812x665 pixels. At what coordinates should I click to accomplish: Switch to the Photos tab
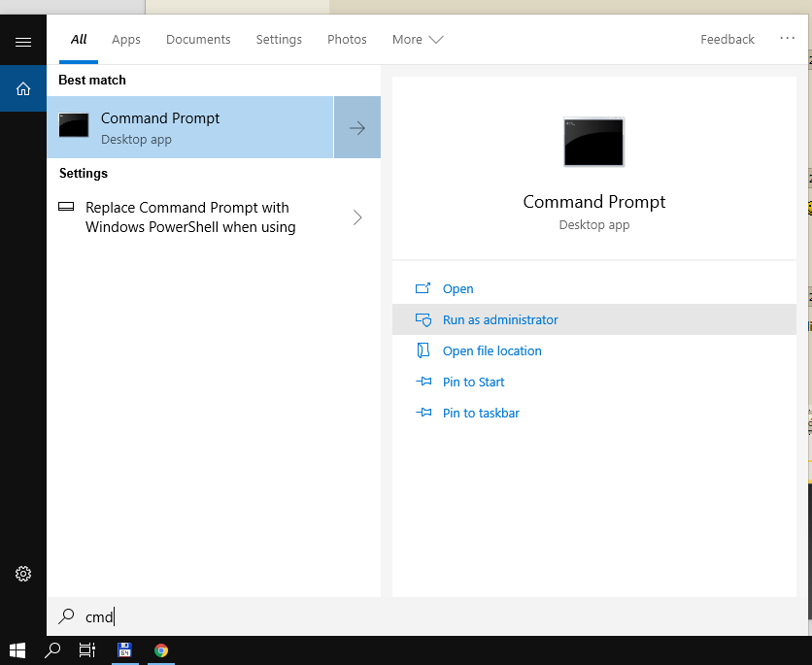pos(347,40)
